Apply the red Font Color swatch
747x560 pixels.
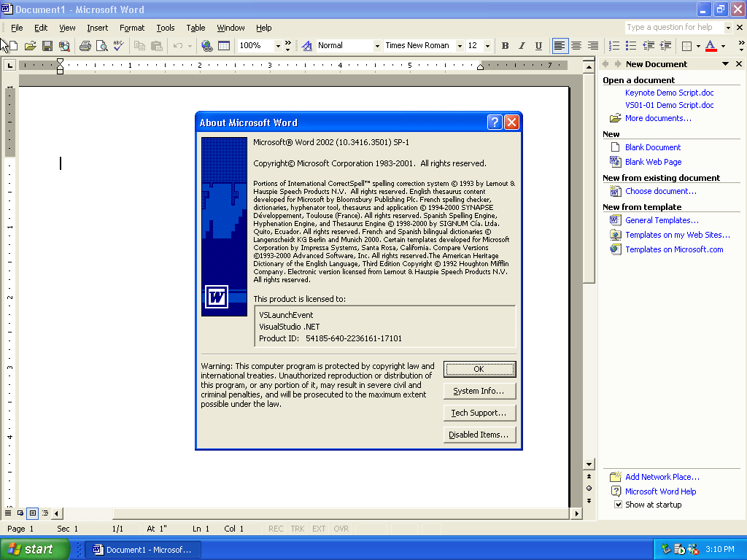pos(711,46)
